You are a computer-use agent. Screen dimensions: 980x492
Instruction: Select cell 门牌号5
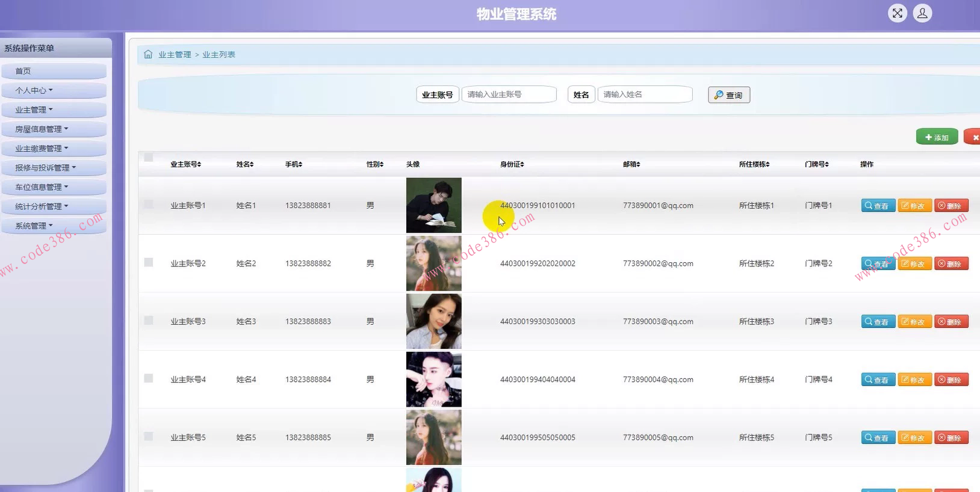[x=819, y=438]
